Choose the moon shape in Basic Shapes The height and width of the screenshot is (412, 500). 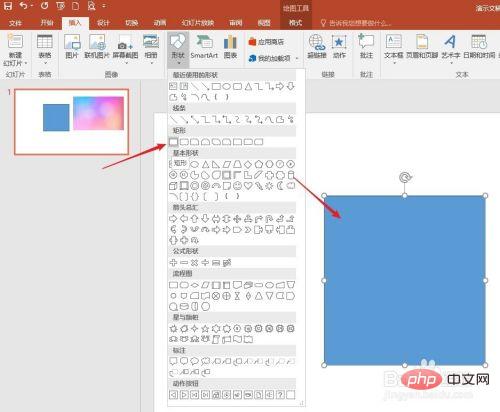[280, 186]
